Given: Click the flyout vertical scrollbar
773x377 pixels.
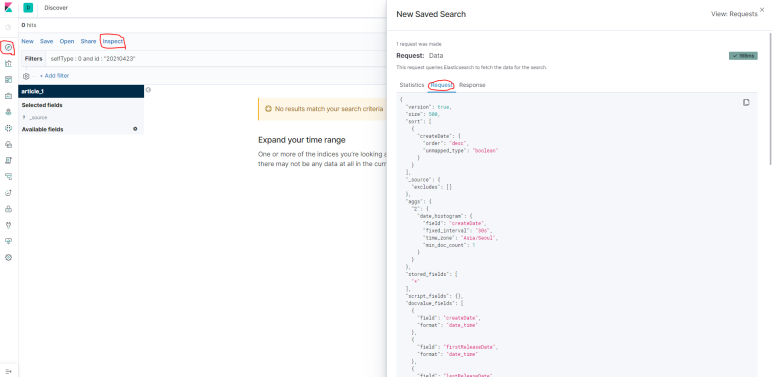Looking at the screenshot, I should click(x=770, y=99).
